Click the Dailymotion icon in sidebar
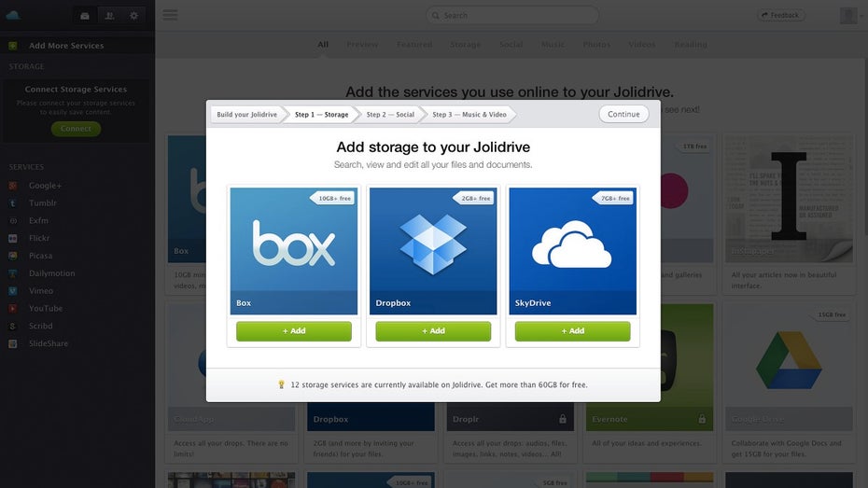The height and width of the screenshot is (488, 868). pyautogui.click(x=13, y=273)
